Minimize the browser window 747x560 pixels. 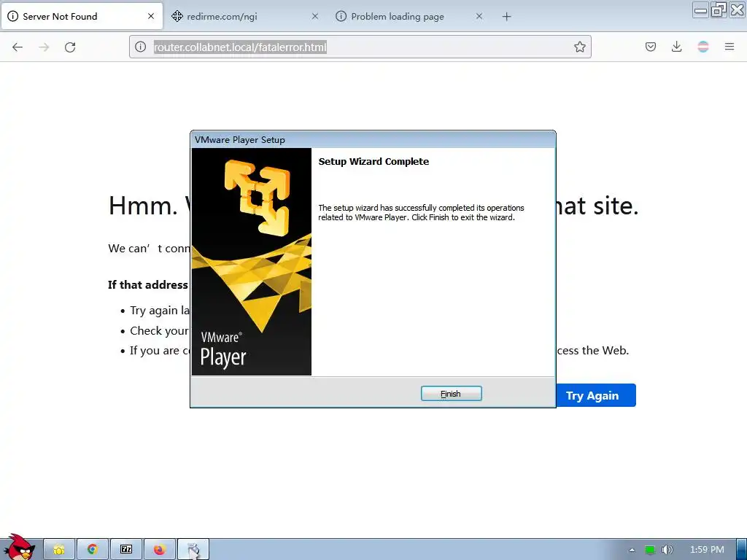tap(701, 10)
